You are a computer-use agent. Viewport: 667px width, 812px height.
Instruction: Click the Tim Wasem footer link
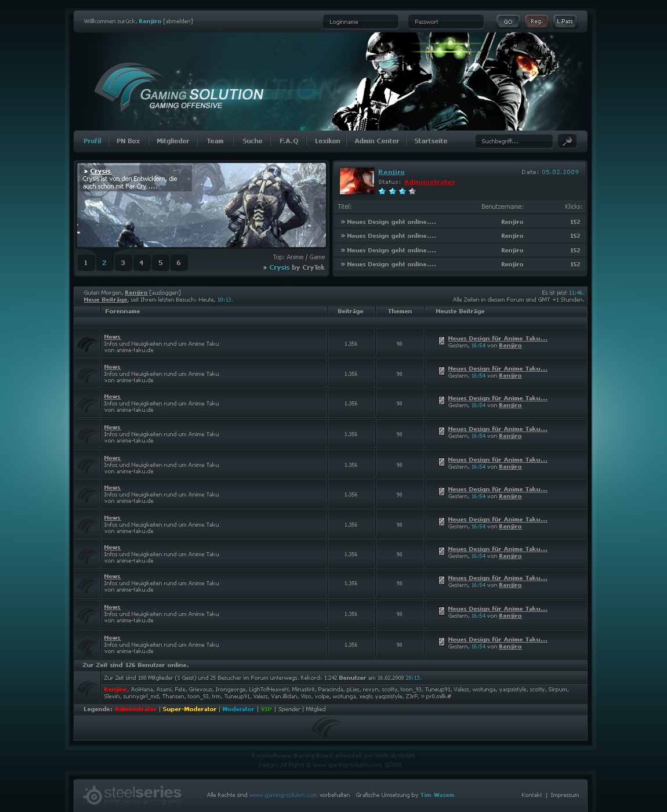[x=437, y=795]
